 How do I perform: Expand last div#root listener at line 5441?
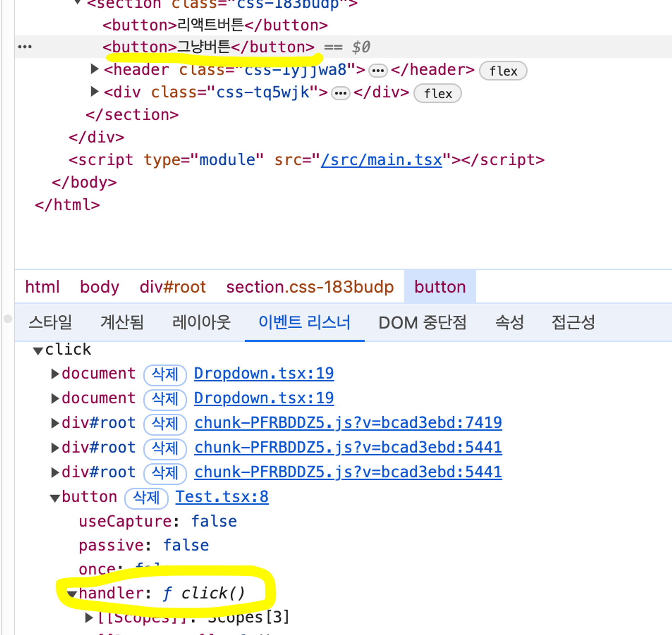[x=55, y=472]
